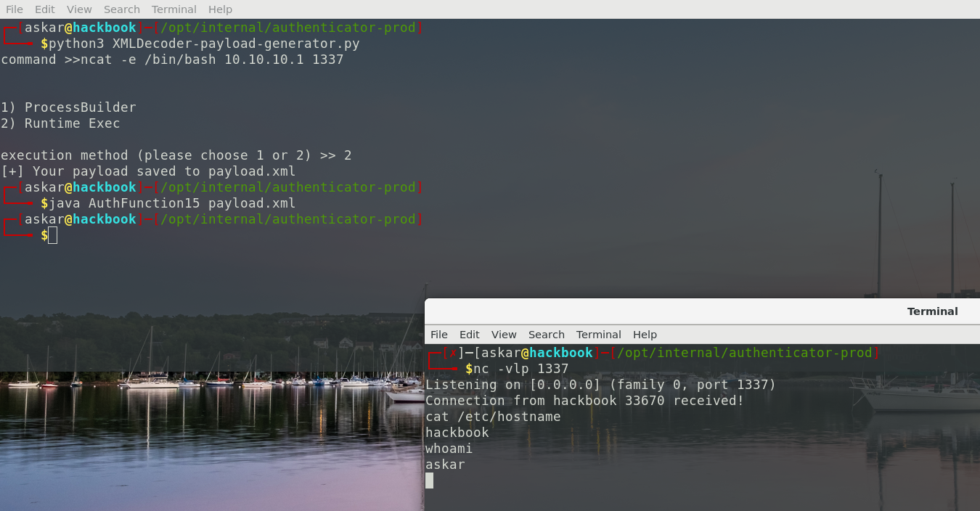Click the 'whoami' command line
The width and height of the screenshot is (980, 511).
click(x=449, y=449)
